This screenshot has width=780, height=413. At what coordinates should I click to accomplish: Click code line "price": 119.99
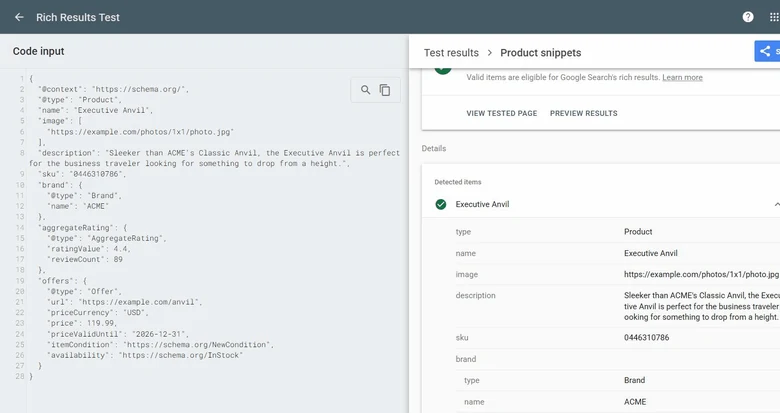click(x=82, y=323)
